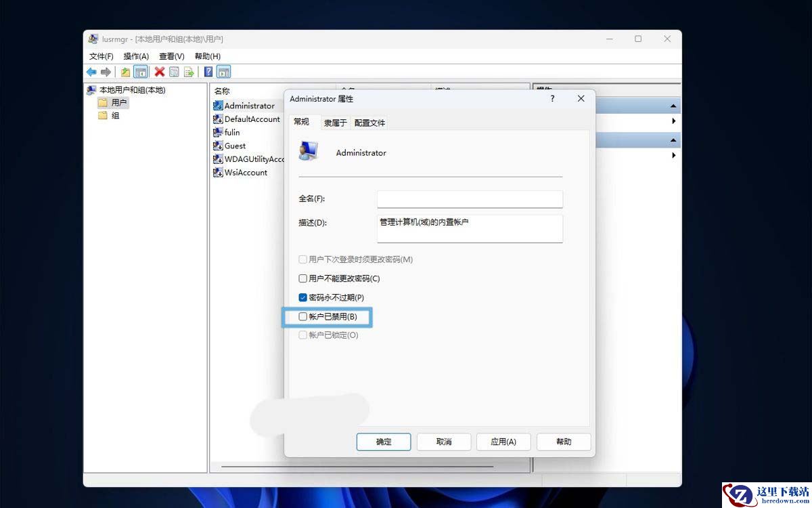Collapse the upper actions pane section arrow

click(673, 106)
